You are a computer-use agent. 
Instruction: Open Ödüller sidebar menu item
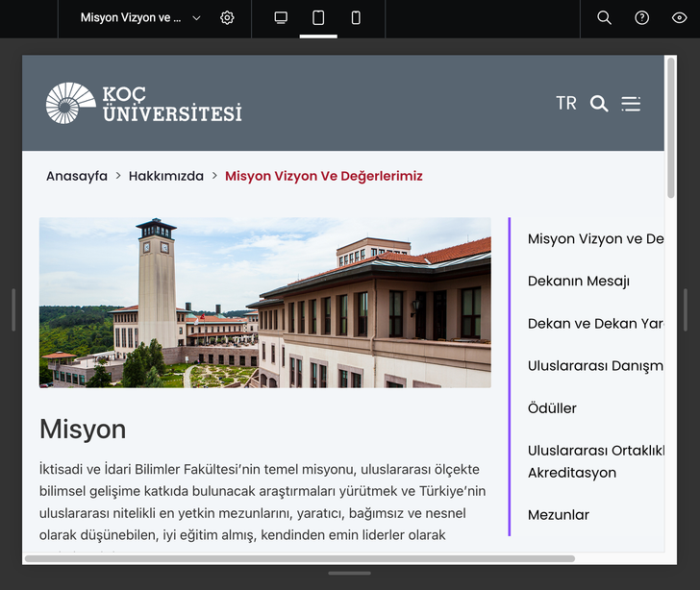[552, 408]
